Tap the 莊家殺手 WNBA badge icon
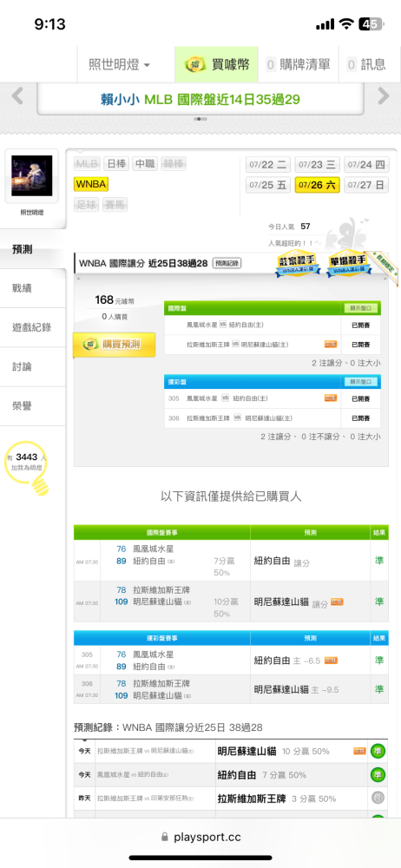This screenshot has height=868, width=401. (x=299, y=265)
